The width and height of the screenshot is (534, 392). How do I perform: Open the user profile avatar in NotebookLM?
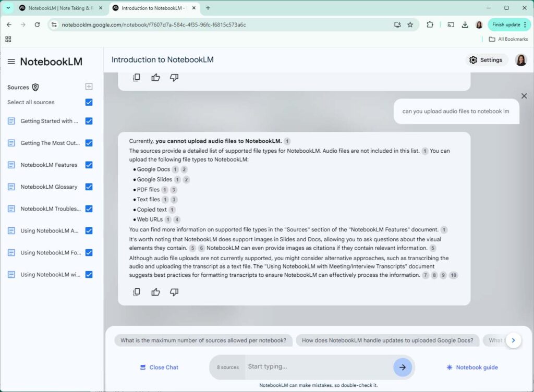521,60
